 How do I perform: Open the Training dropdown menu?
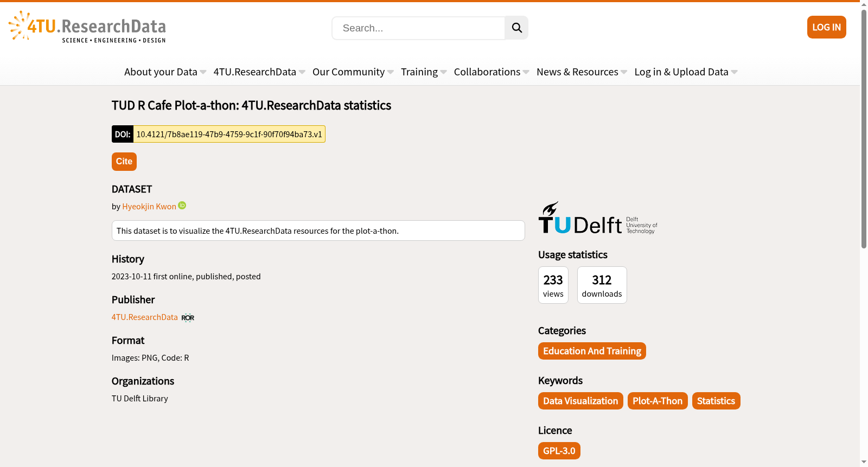[x=424, y=72]
